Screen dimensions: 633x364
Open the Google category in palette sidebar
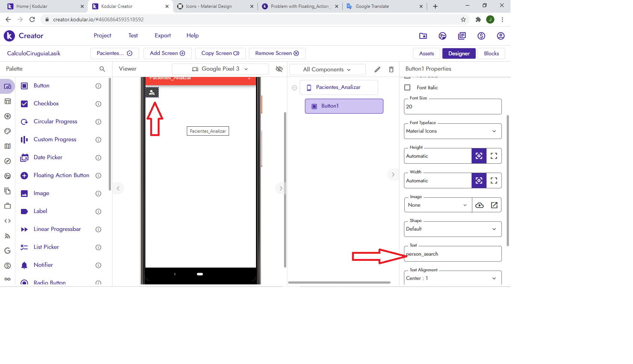pyautogui.click(x=7, y=251)
